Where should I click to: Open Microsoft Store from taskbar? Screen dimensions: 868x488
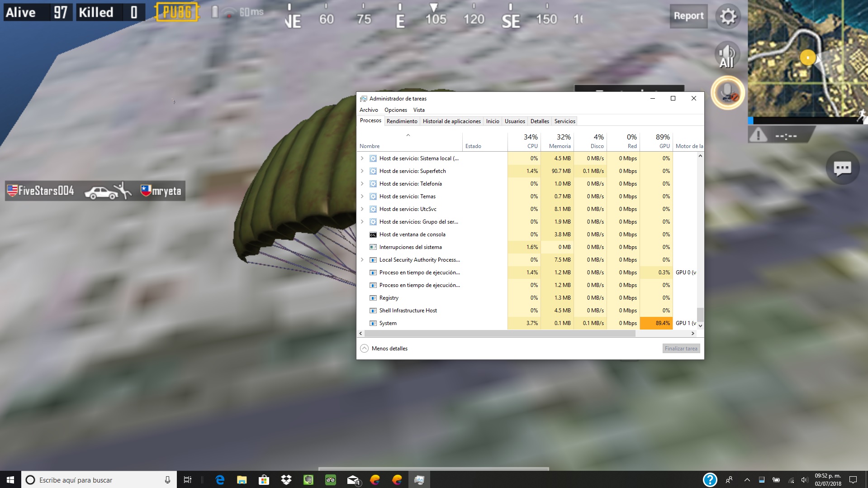pos(264,480)
